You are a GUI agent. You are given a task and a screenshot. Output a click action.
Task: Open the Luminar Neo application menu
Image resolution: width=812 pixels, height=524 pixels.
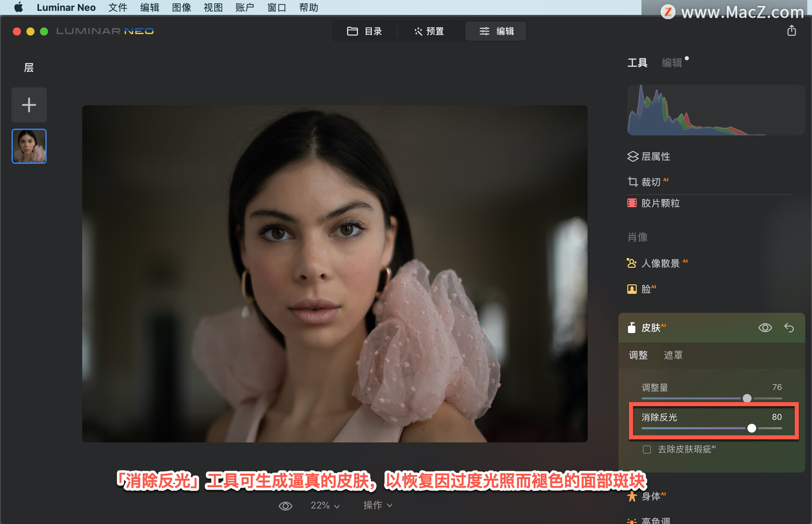coord(66,7)
